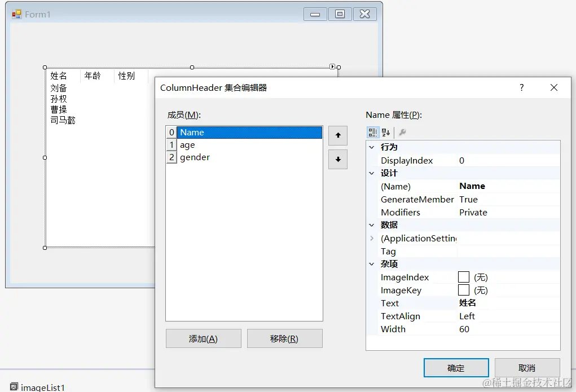
Task: Click the Text property value 姓名
Action: [x=508, y=303]
